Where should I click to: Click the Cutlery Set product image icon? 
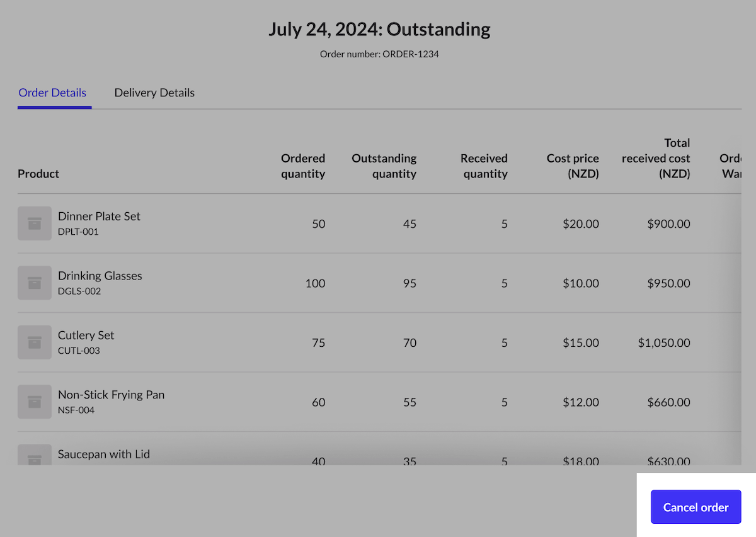click(x=35, y=342)
